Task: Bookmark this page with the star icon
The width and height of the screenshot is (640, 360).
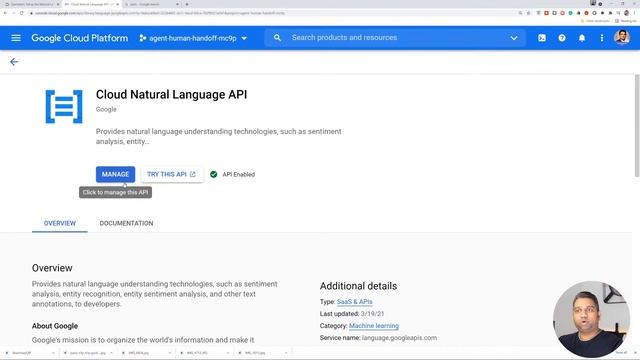Action: pyautogui.click(x=529, y=13)
